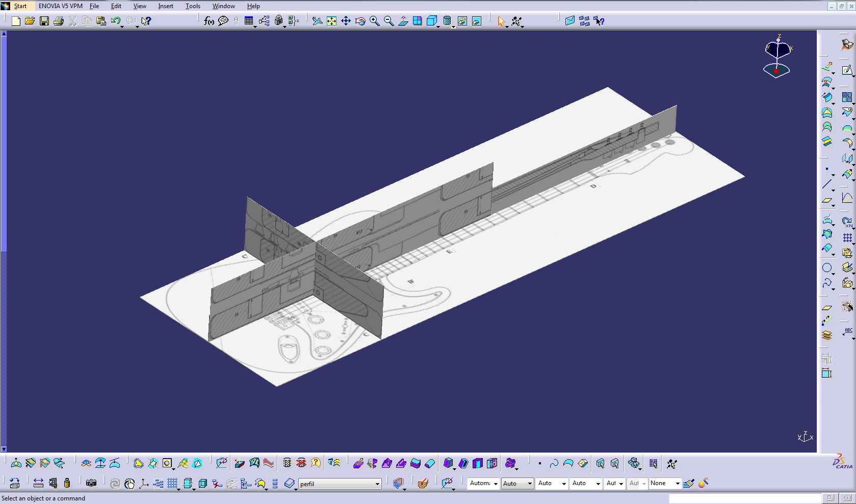Activate the What's This help pointer
This screenshot has width=856, height=504.
146,21
